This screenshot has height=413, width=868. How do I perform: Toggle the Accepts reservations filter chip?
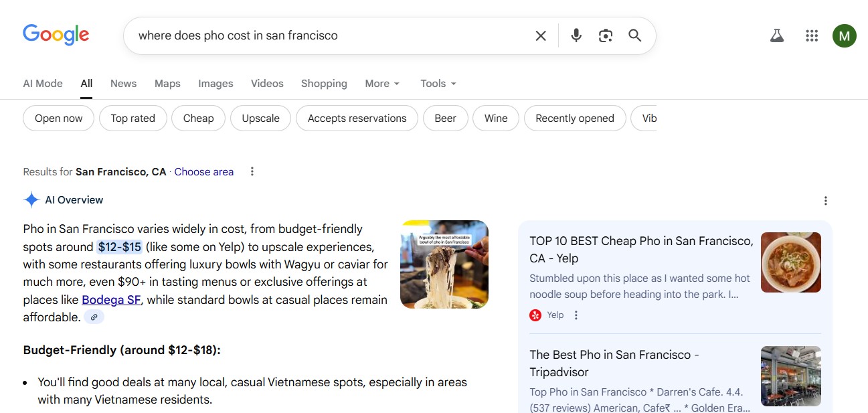(x=357, y=118)
